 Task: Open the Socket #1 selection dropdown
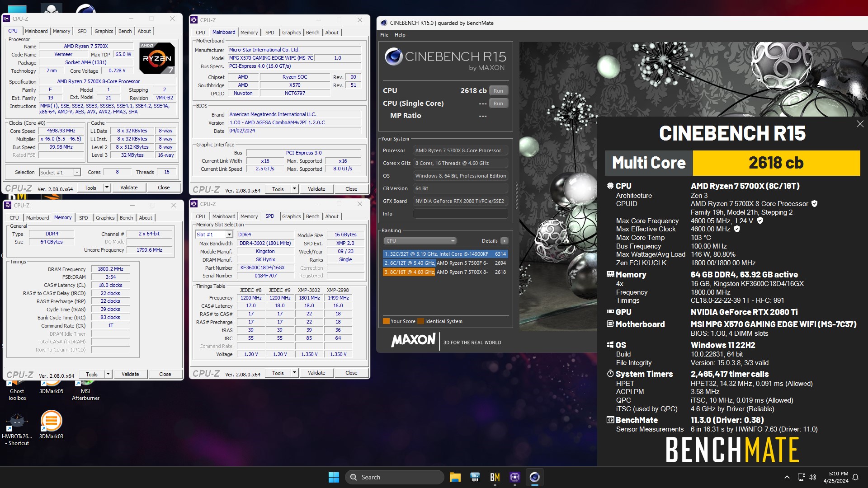tap(60, 172)
